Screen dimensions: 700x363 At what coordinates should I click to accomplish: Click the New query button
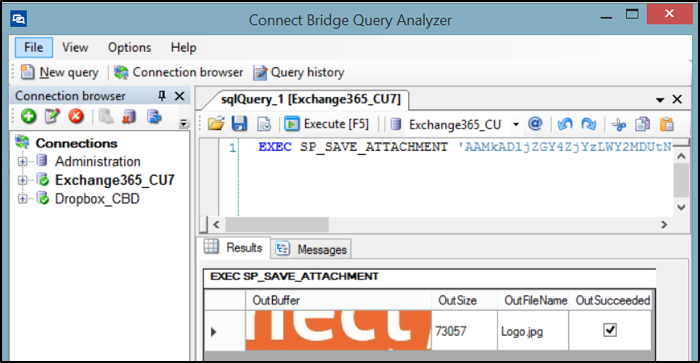coord(60,72)
